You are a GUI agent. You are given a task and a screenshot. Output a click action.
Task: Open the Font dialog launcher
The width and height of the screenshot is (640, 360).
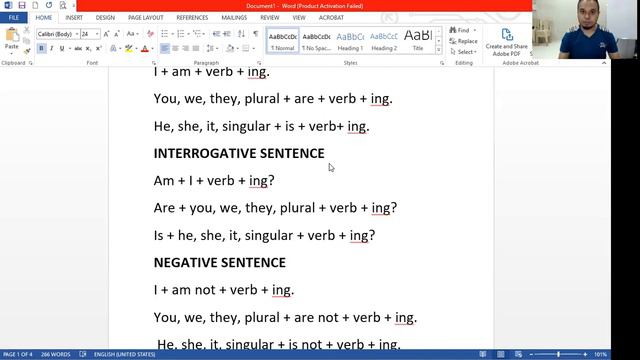pyautogui.click(x=154, y=63)
